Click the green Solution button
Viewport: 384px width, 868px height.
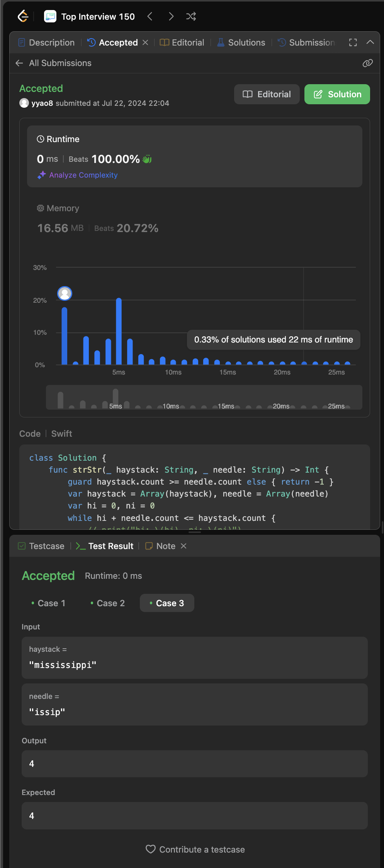[337, 94]
